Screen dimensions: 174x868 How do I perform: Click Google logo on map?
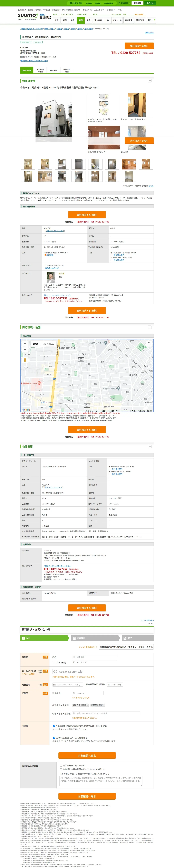tap(26, 410)
